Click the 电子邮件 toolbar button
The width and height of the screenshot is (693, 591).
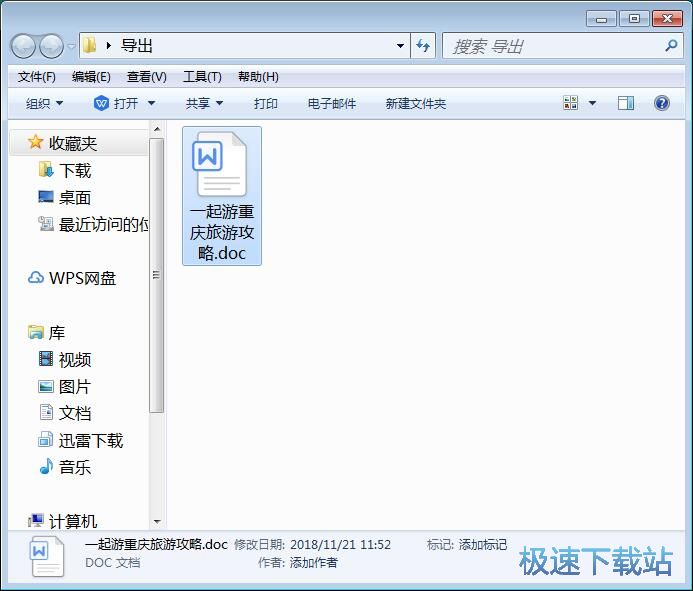point(331,103)
